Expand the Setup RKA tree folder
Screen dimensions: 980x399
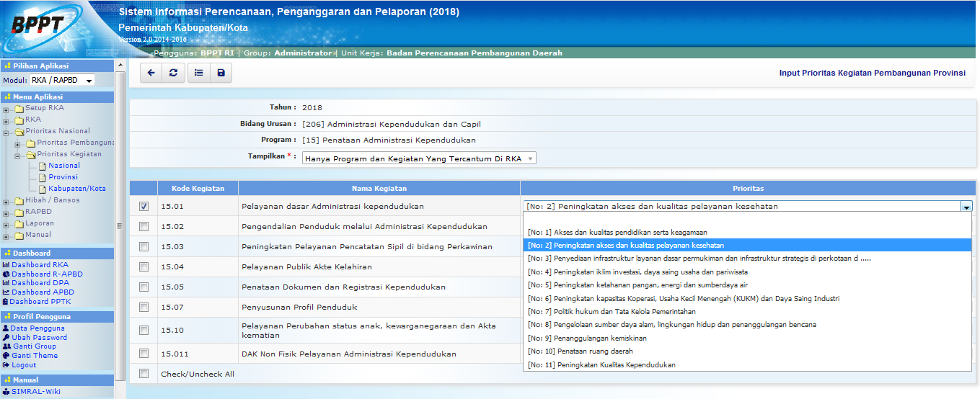pyautogui.click(x=6, y=109)
